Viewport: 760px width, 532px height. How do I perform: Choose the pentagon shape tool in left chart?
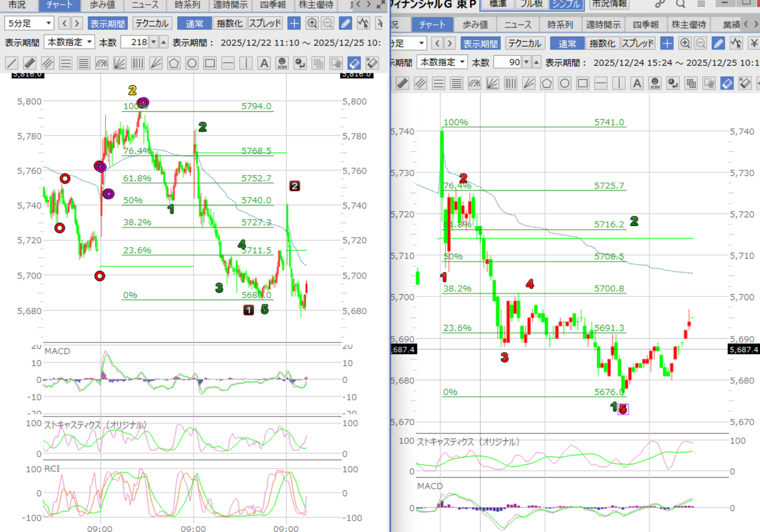click(174, 64)
